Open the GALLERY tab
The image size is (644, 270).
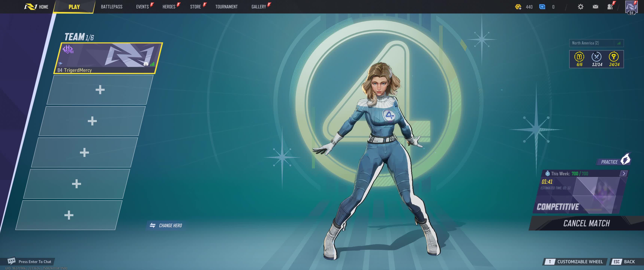pyautogui.click(x=259, y=7)
